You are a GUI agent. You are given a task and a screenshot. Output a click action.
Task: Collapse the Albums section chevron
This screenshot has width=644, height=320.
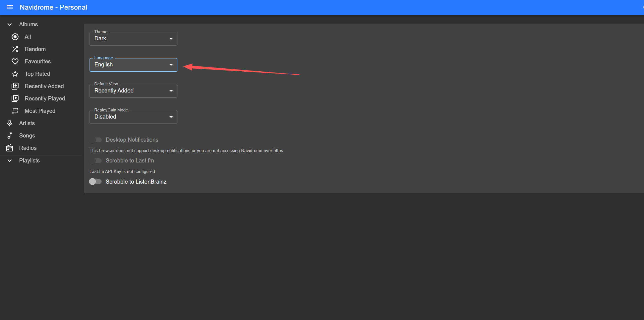(10, 24)
